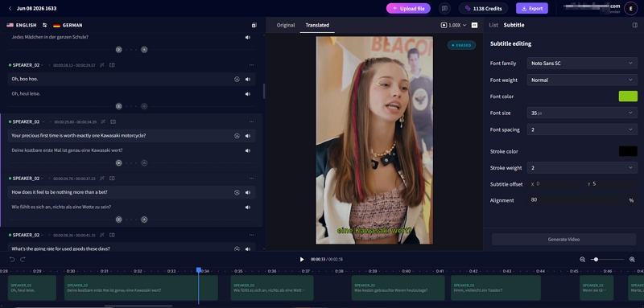
Task: Undo the last edit
Action: [x=12, y=259]
